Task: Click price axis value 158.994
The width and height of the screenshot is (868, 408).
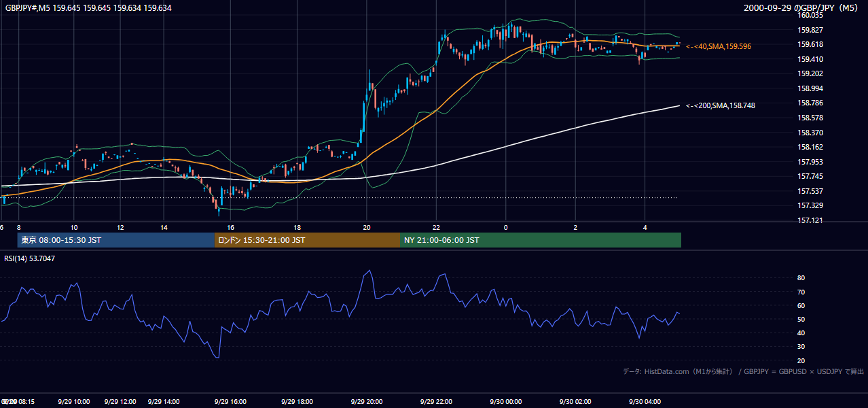Action: coord(811,88)
